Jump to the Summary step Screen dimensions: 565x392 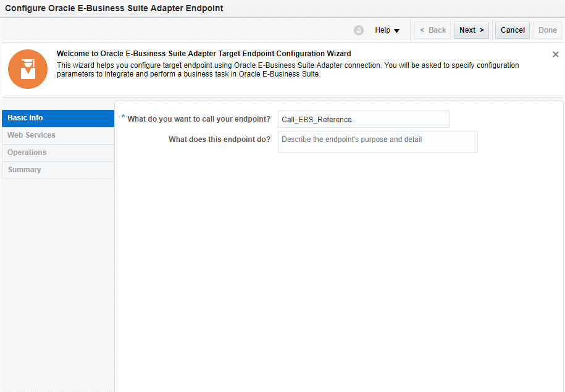pos(58,170)
